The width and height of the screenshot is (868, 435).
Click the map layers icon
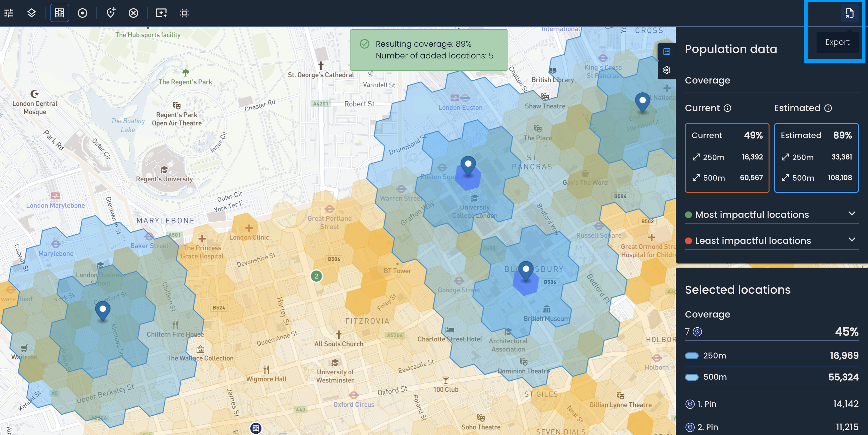point(31,13)
